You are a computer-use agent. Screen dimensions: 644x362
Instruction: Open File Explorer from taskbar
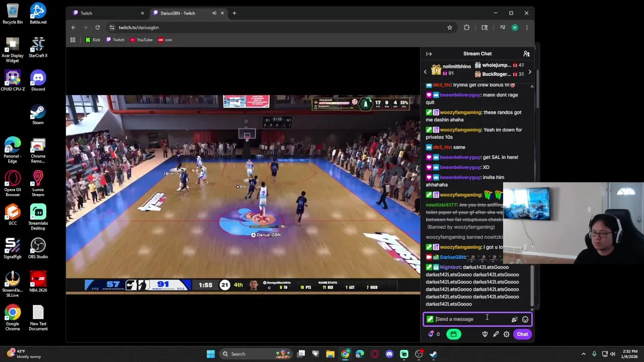pos(330,354)
